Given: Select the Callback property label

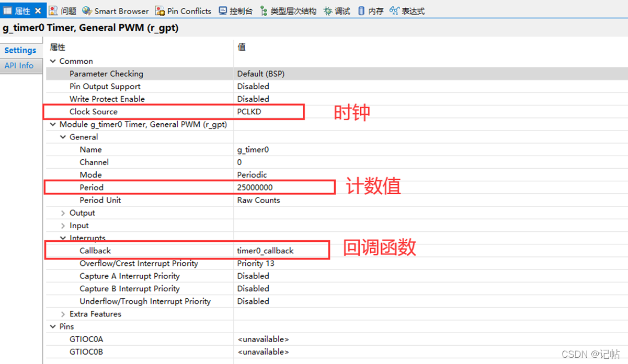Looking at the screenshot, I should pyautogui.click(x=95, y=251).
